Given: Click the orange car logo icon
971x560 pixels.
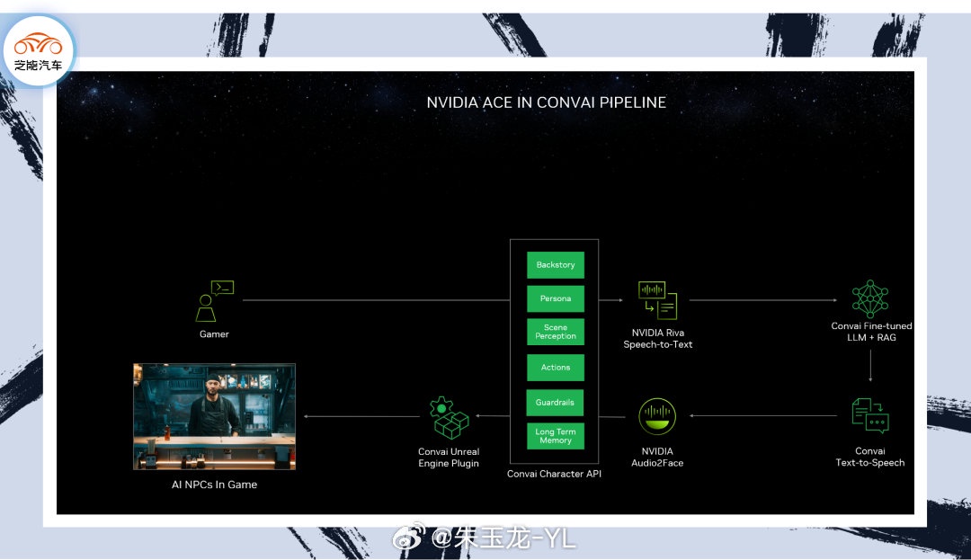Looking at the screenshot, I should (39, 45).
